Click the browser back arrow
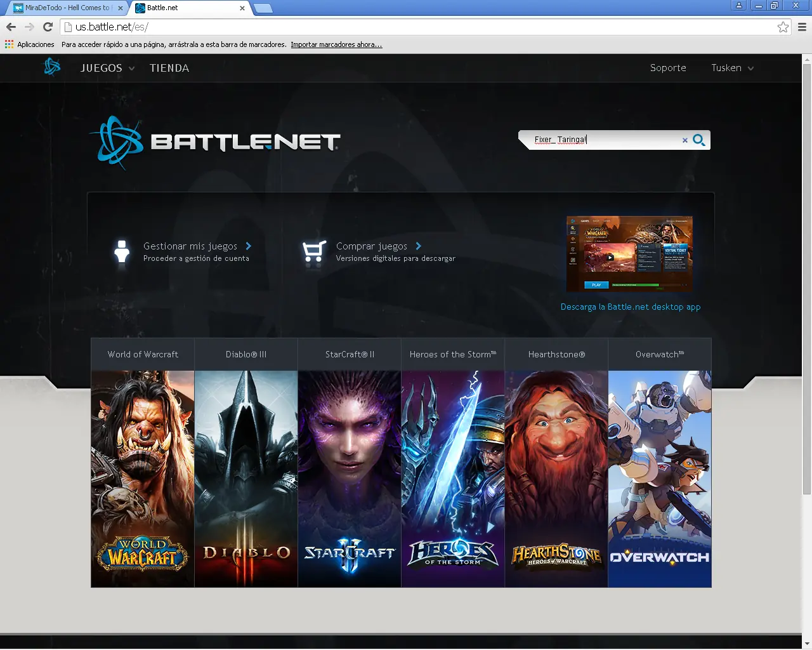The height and width of the screenshot is (650, 812). pyautogui.click(x=11, y=27)
